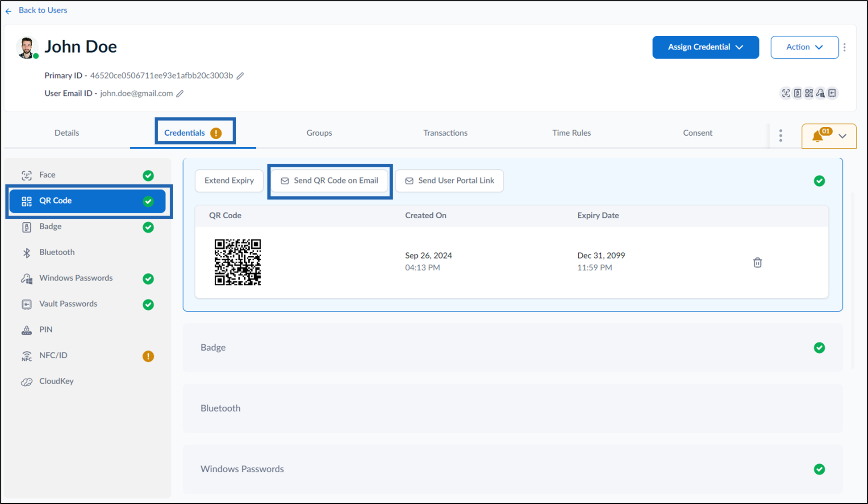Image resolution: width=868 pixels, height=504 pixels.
Task: Open the Action dropdown
Action: (805, 47)
